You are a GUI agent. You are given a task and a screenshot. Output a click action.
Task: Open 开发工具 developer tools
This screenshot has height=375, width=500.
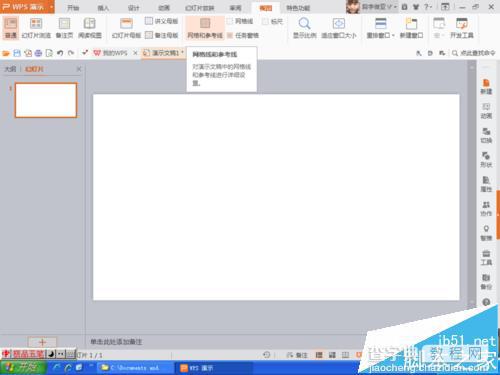[x=462, y=28]
